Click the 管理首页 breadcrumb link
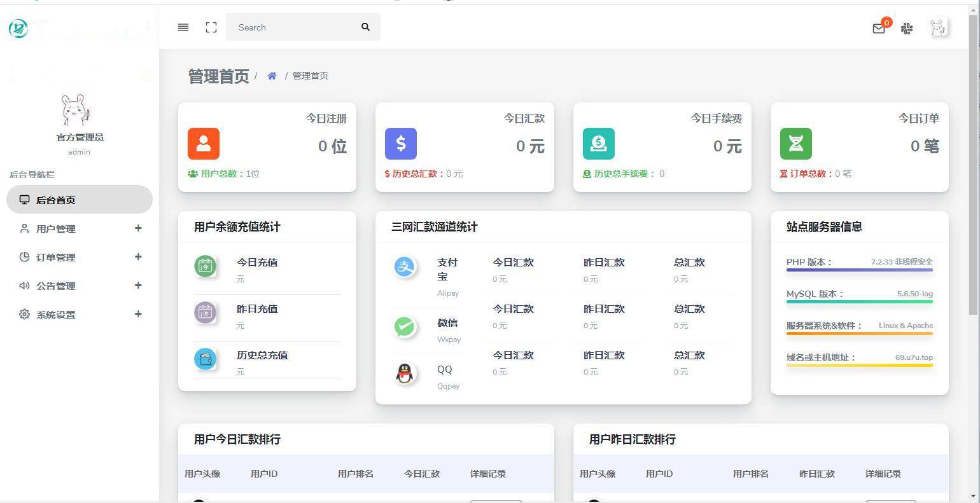 tap(311, 76)
